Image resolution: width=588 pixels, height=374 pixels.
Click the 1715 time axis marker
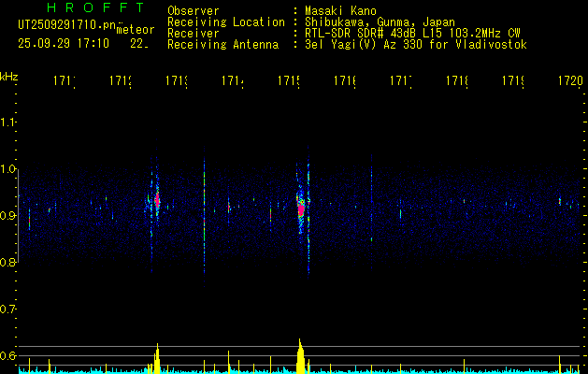289,81
